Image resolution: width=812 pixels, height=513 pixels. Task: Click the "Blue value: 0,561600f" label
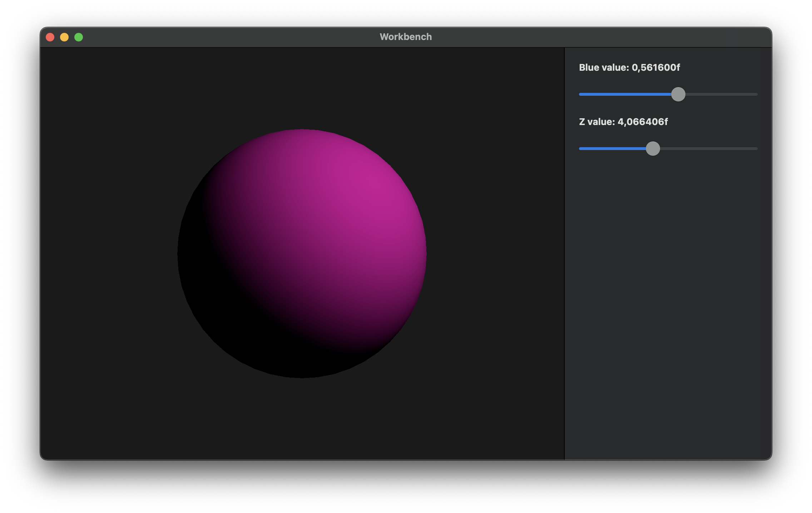(x=629, y=68)
